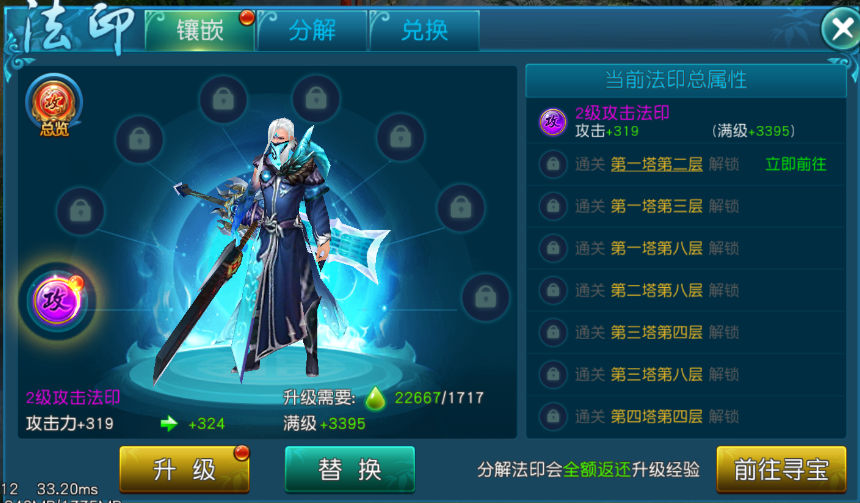Click the green droplet upgrade material icon
The height and width of the screenshot is (503, 860).
point(376,398)
